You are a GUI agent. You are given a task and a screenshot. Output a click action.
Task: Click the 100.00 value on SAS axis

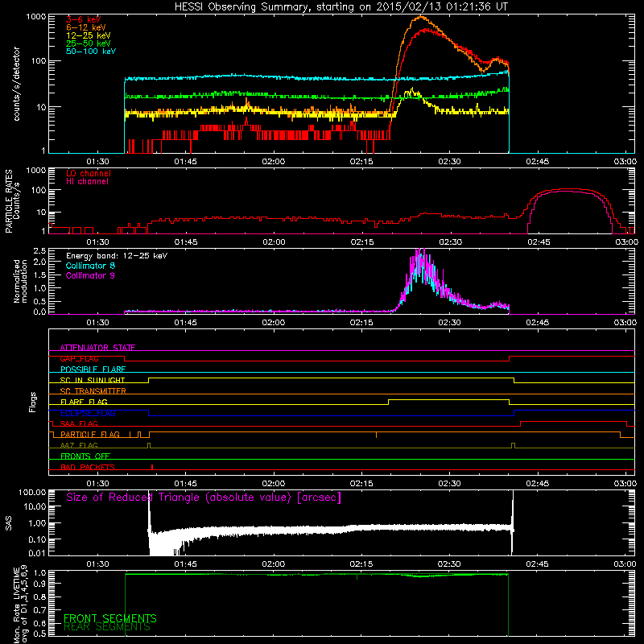coord(32,492)
